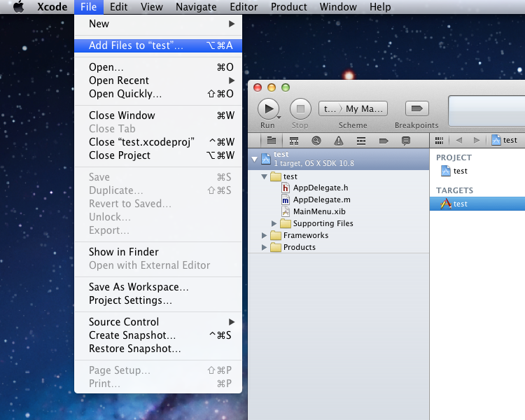Open the Editor menu
This screenshot has width=525, height=420.
(244, 7)
